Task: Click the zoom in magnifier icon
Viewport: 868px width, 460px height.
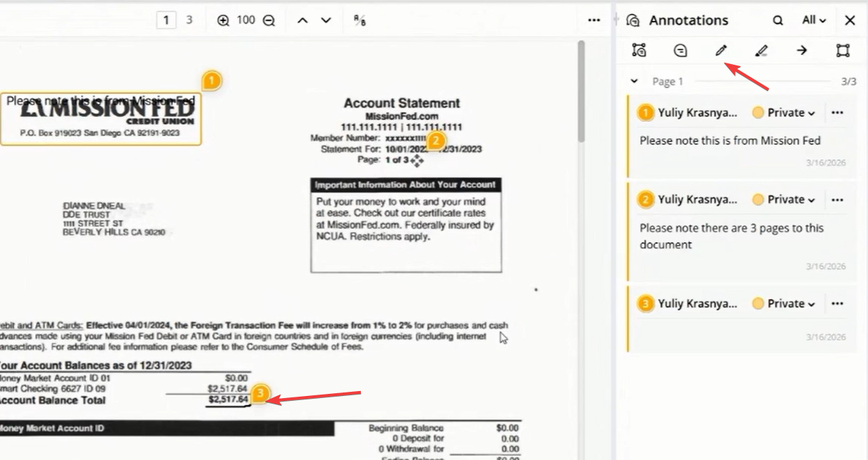Action: [223, 20]
